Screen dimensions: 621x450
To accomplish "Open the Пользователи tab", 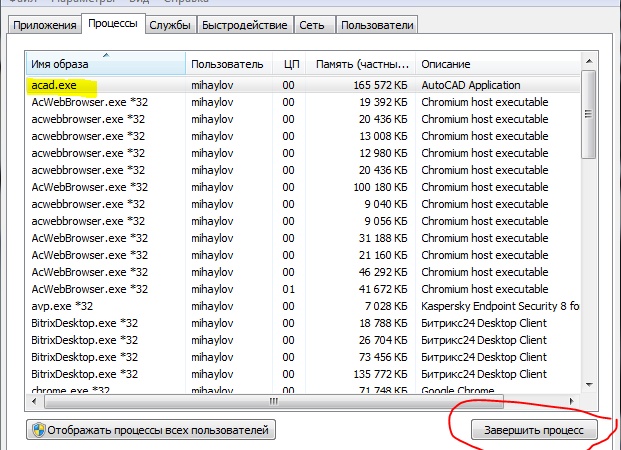I will point(377,25).
